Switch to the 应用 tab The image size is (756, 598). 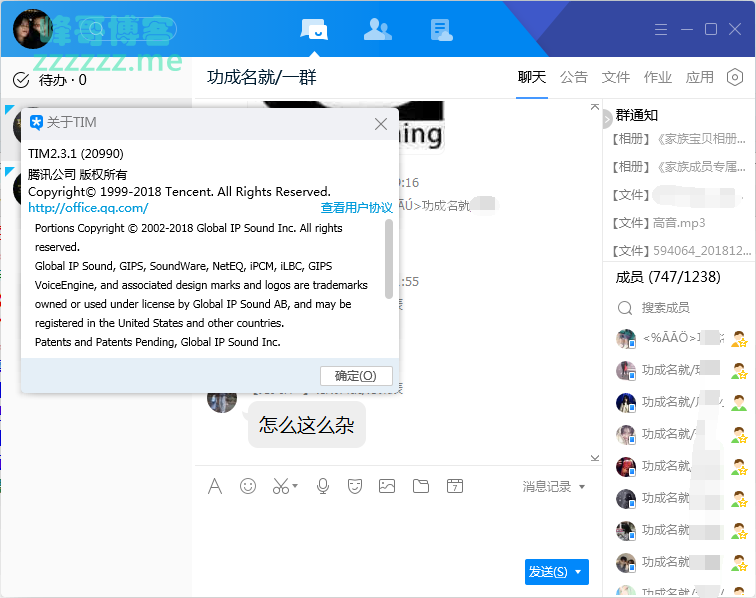pos(700,77)
